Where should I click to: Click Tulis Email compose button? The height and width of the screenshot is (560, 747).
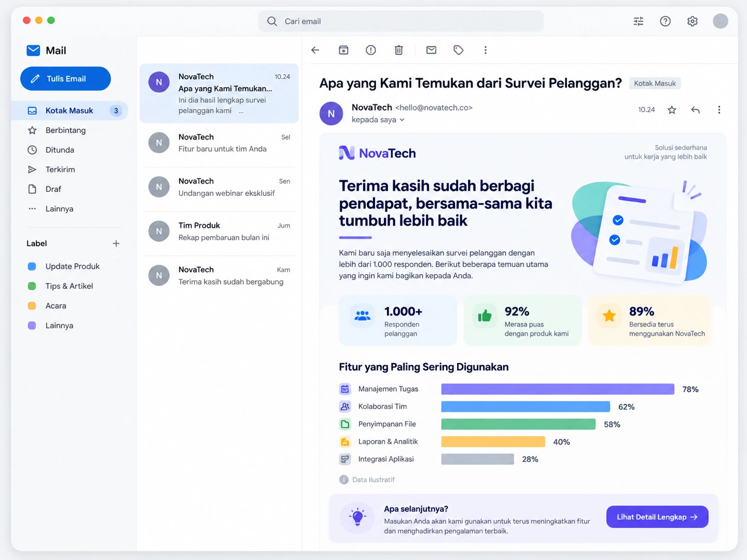tap(66, 78)
